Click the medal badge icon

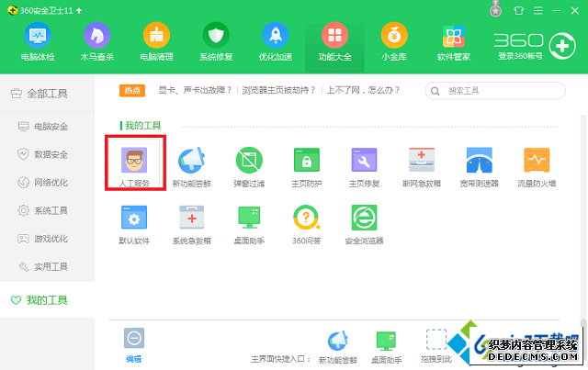tap(496, 10)
